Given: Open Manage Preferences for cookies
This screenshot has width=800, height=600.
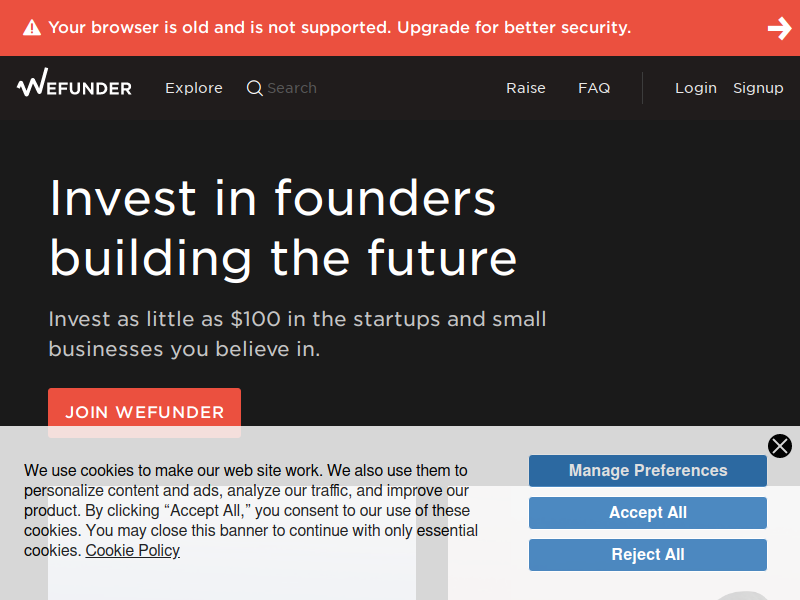Looking at the screenshot, I should (x=647, y=470).
